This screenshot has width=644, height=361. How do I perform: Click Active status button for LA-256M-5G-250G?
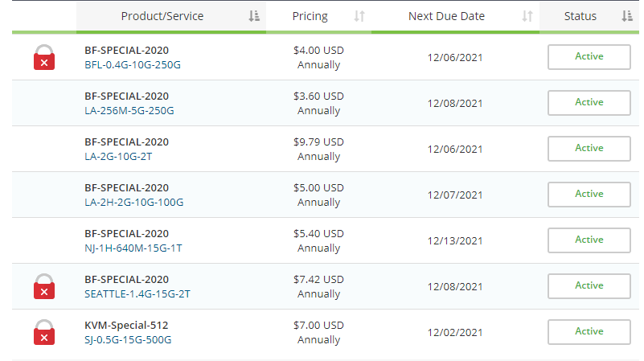589,103
